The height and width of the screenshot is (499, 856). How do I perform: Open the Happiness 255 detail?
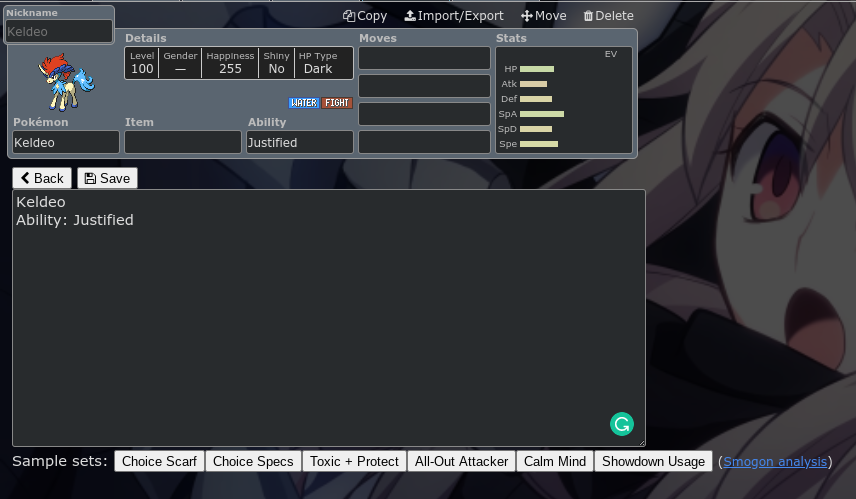click(x=230, y=63)
